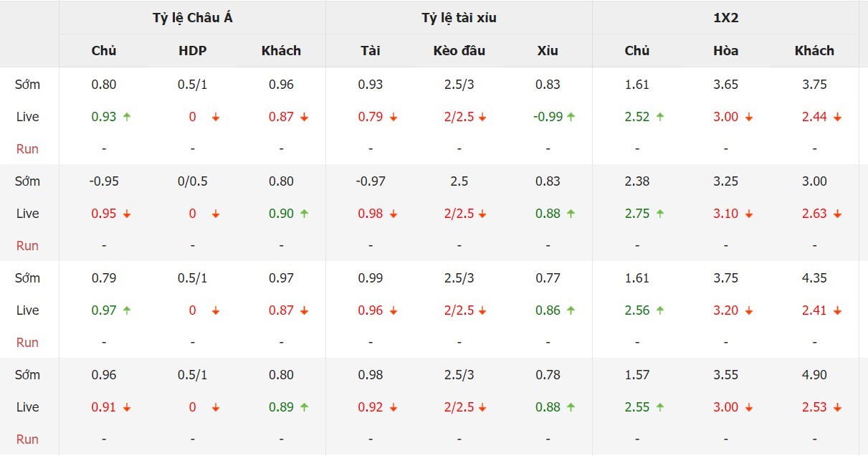This screenshot has height=456, width=868.
Task: Select the "Tỷ lệ tài xỉu" header
Action: (459, 19)
